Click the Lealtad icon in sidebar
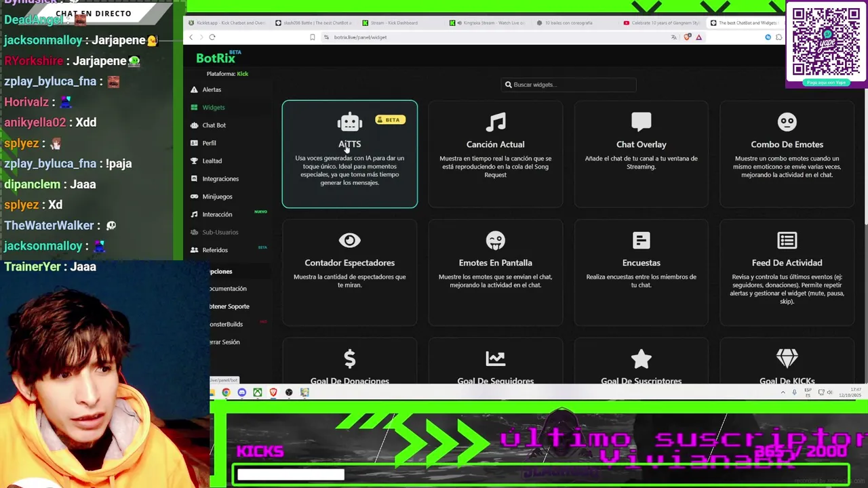 click(x=194, y=161)
